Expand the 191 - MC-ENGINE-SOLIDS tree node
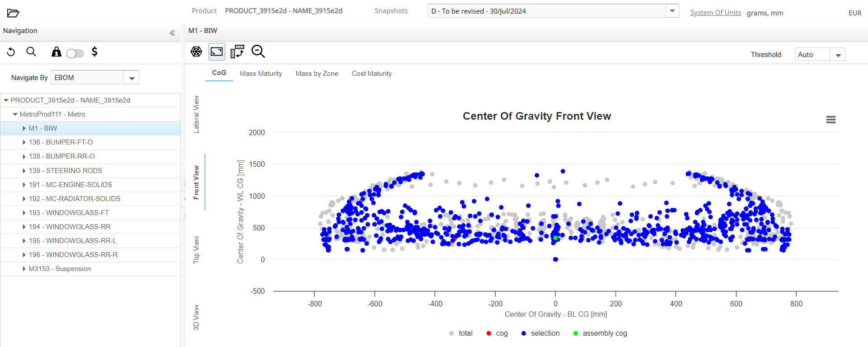The image size is (868, 347). coord(24,185)
